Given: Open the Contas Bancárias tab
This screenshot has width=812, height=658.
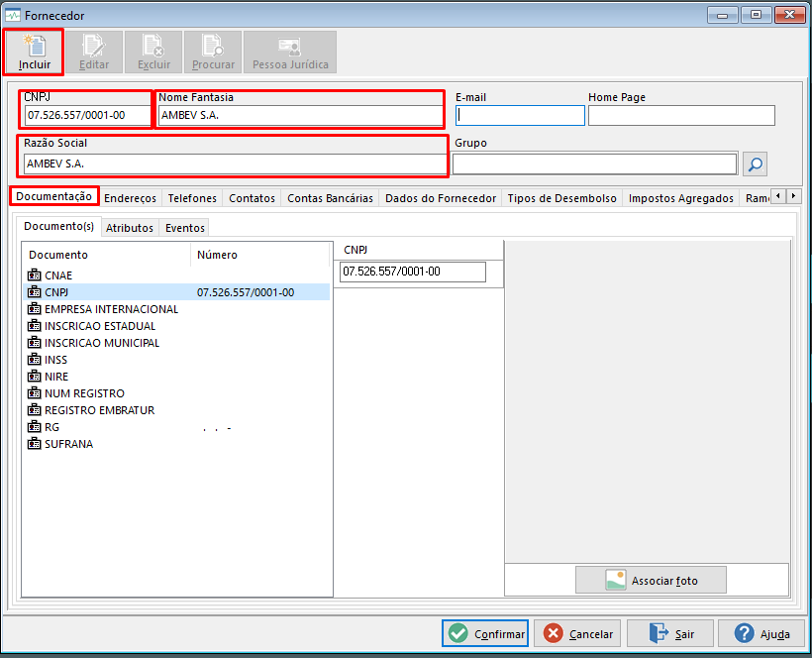Looking at the screenshot, I should [331, 198].
